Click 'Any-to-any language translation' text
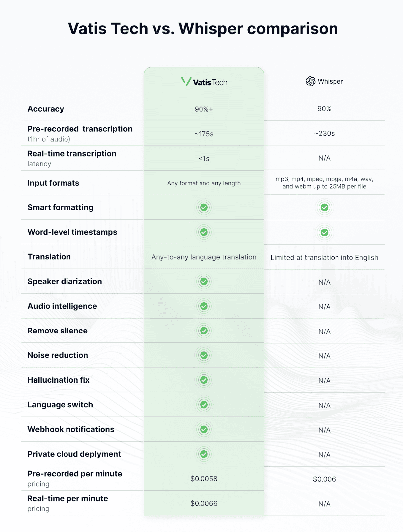 pyautogui.click(x=204, y=257)
